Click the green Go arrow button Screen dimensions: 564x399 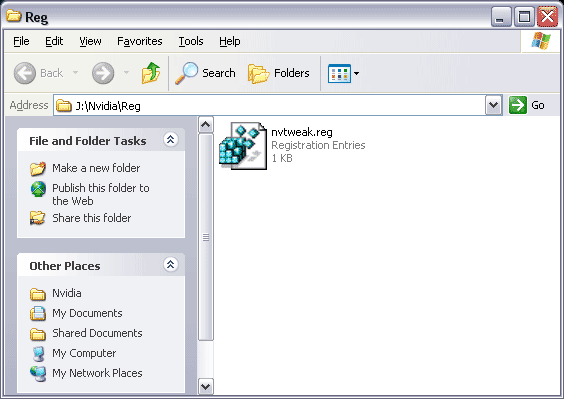(518, 105)
